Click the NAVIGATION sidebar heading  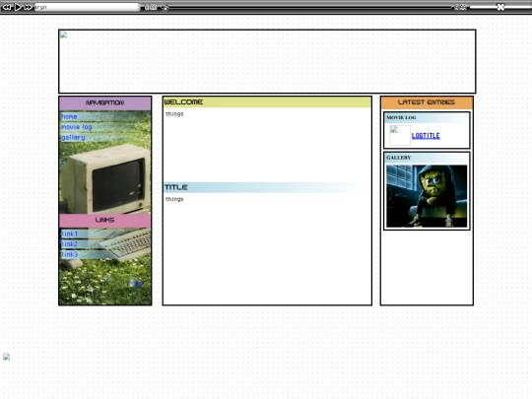pyautogui.click(x=104, y=102)
